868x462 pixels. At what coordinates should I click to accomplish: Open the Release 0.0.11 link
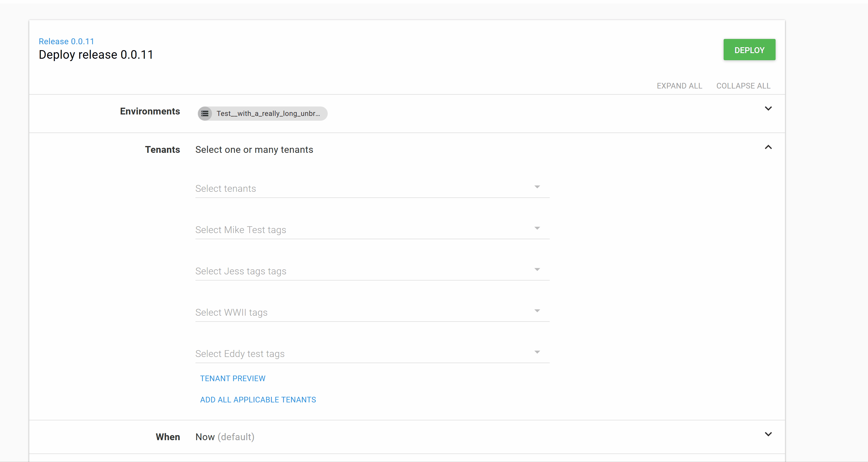click(66, 41)
